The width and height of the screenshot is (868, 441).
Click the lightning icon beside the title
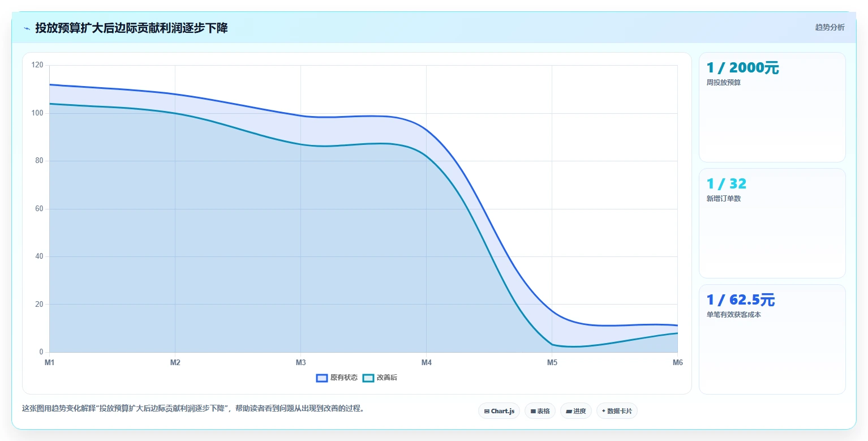pos(27,28)
